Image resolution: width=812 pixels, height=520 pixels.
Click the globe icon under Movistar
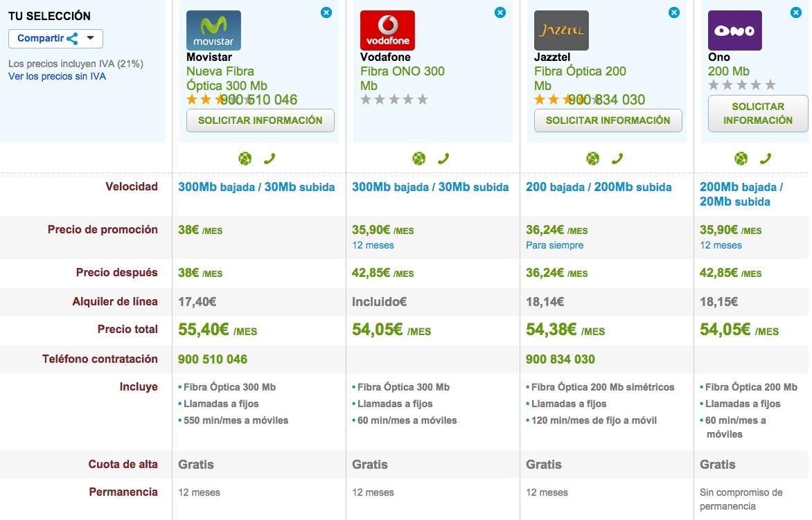(x=245, y=159)
